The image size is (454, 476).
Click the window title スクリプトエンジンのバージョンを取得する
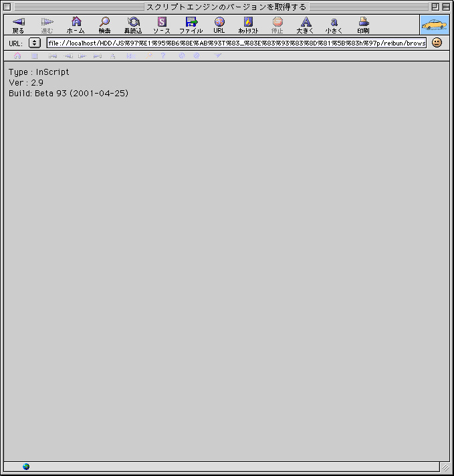(227, 7)
